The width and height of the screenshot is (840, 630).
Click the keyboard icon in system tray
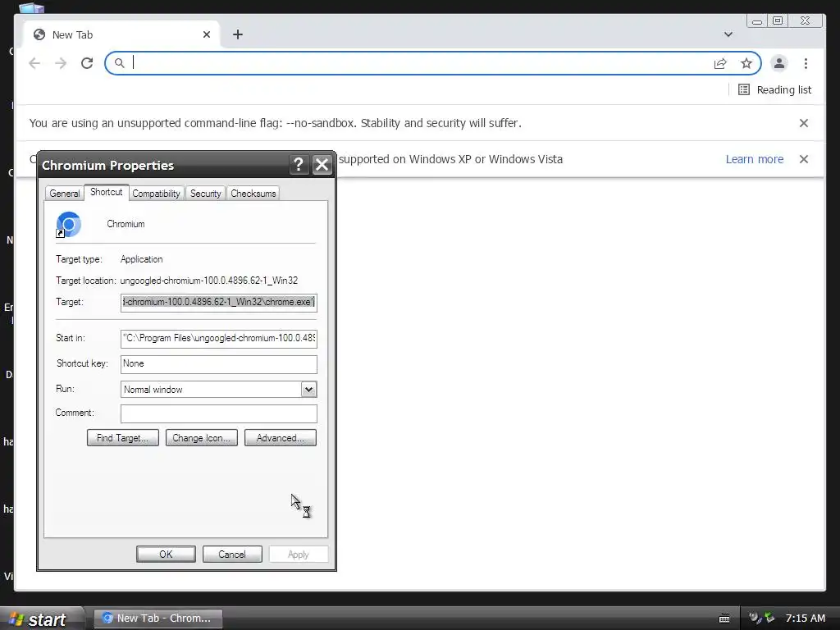[x=724, y=619]
